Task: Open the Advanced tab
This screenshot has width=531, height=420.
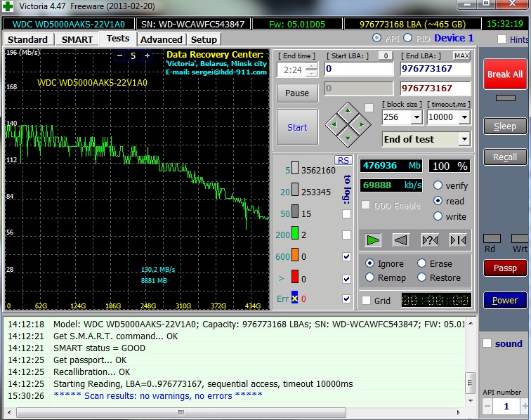Action: click(161, 39)
